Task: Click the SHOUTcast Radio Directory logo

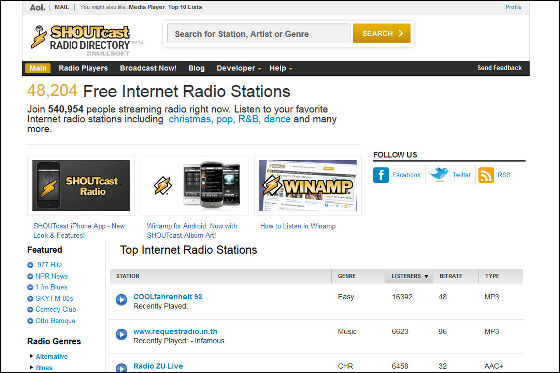Action: pos(86,40)
